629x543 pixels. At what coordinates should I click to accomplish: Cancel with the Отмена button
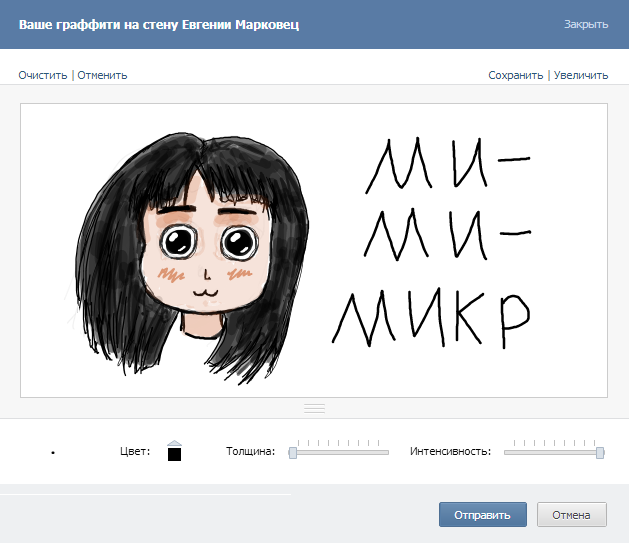click(x=572, y=515)
